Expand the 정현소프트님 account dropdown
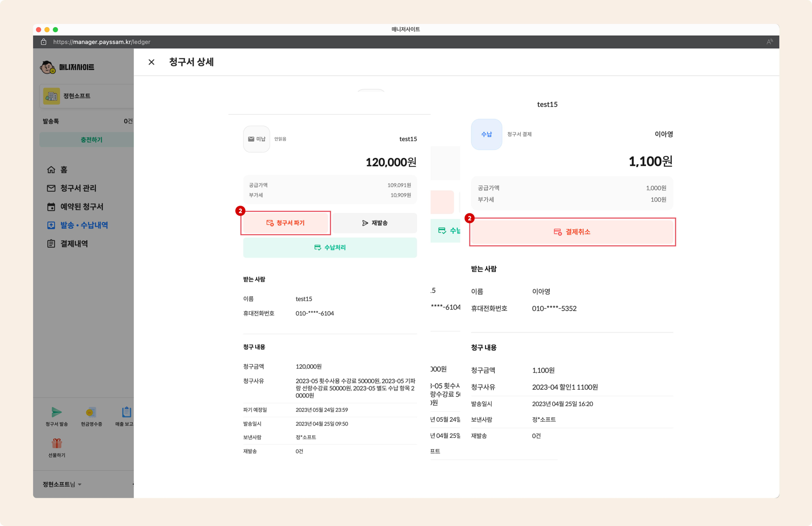The width and height of the screenshot is (812, 526). 62,484
